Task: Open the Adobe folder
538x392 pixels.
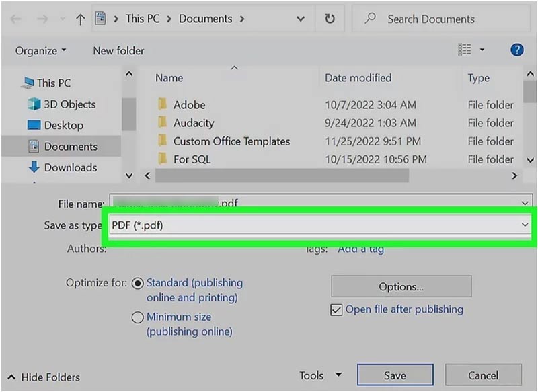Action: click(x=189, y=105)
